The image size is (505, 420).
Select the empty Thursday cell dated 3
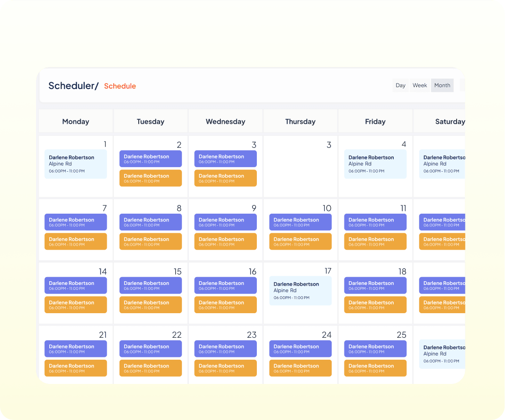click(x=300, y=166)
